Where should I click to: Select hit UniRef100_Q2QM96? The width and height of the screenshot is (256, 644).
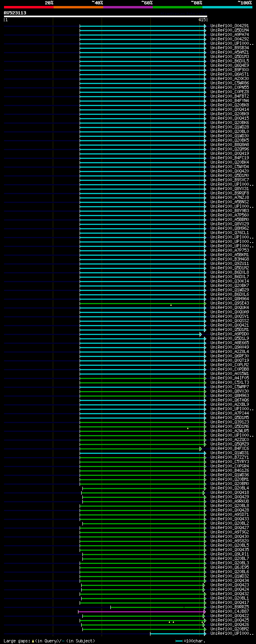(x=230, y=149)
